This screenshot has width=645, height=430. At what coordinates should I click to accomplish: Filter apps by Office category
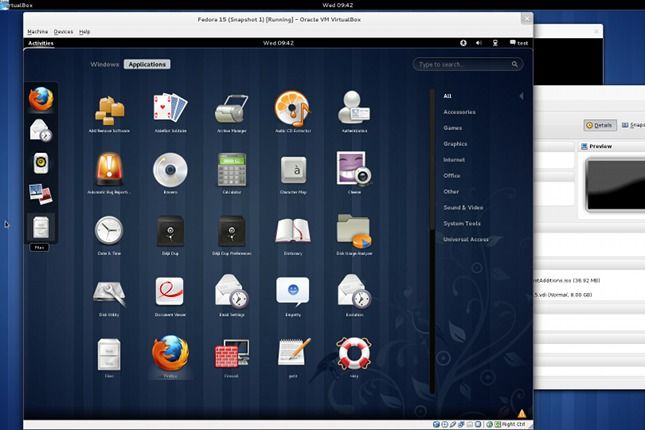tap(452, 176)
